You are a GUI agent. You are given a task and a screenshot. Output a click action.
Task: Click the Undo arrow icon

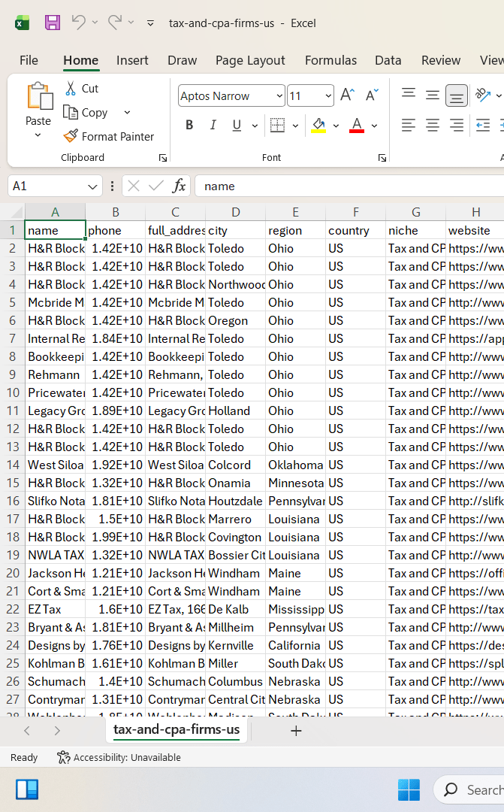tap(79, 23)
